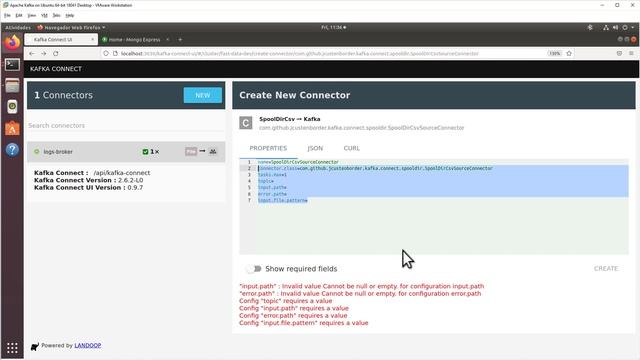Viewport: 640px width, 360px height.
Task: Follow the LANDOOP link
Action: pyautogui.click(x=87, y=345)
